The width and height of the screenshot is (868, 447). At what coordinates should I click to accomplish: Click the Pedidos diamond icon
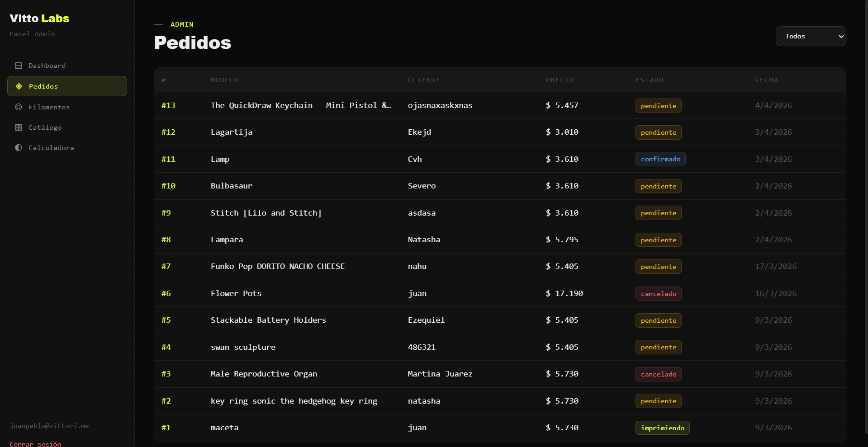19,86
